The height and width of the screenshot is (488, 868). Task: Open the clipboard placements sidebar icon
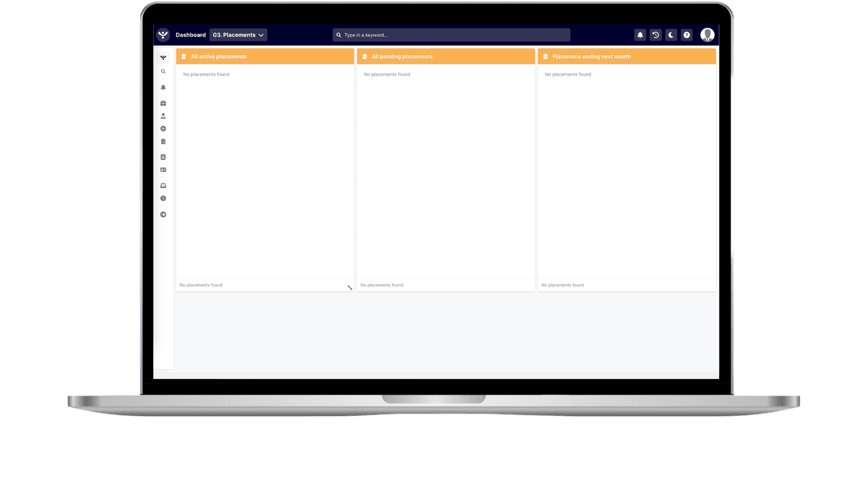tap(163, 141)
